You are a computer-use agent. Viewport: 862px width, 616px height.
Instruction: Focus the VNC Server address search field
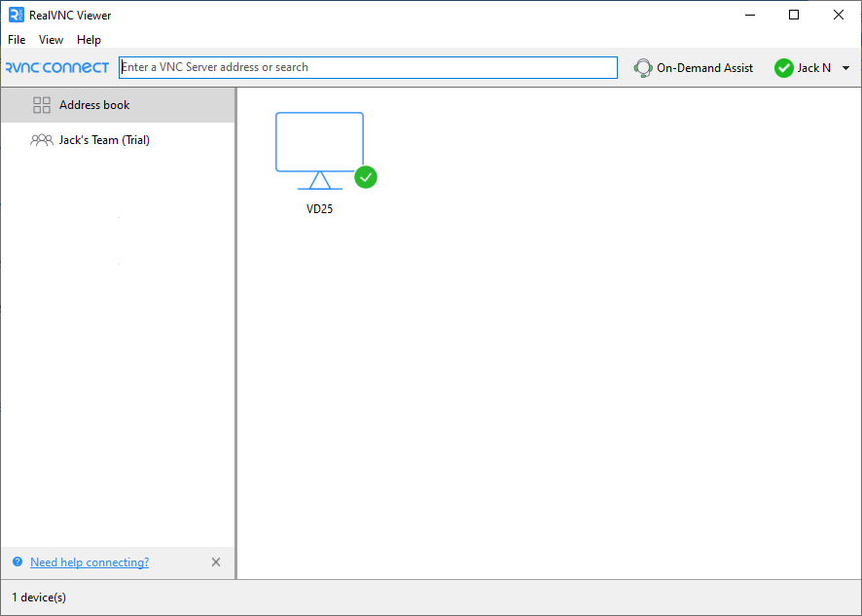point(369,68)
